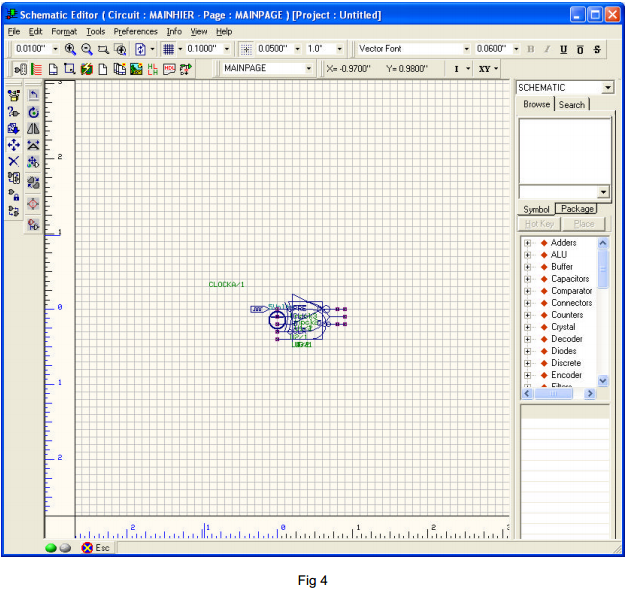The width and height of the screenshot is (628, 594).
Task: Toggle Underline text formatting
Action: (564, 49)
